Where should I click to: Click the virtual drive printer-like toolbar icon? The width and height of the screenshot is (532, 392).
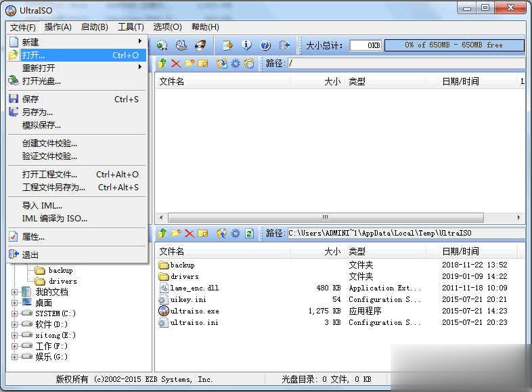(x=181, y=45)
